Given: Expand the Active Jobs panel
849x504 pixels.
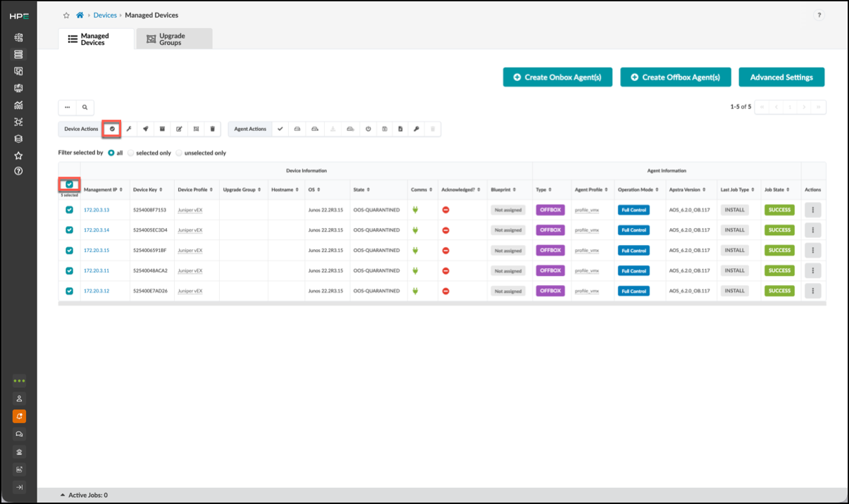Looking at the screenshot, I should click(x=85, y=496).
